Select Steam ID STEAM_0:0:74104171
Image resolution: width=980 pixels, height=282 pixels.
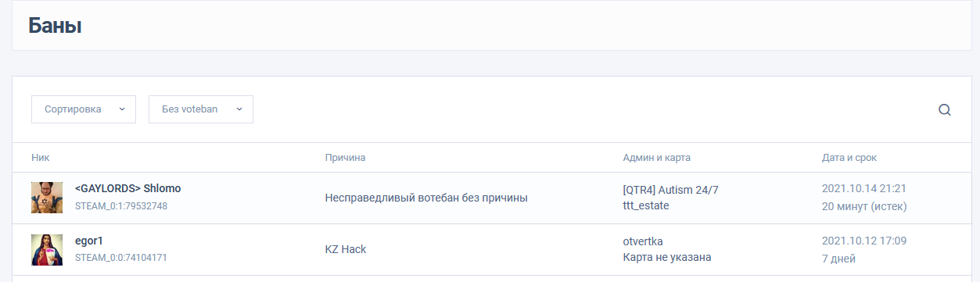(x=121, y=257)
